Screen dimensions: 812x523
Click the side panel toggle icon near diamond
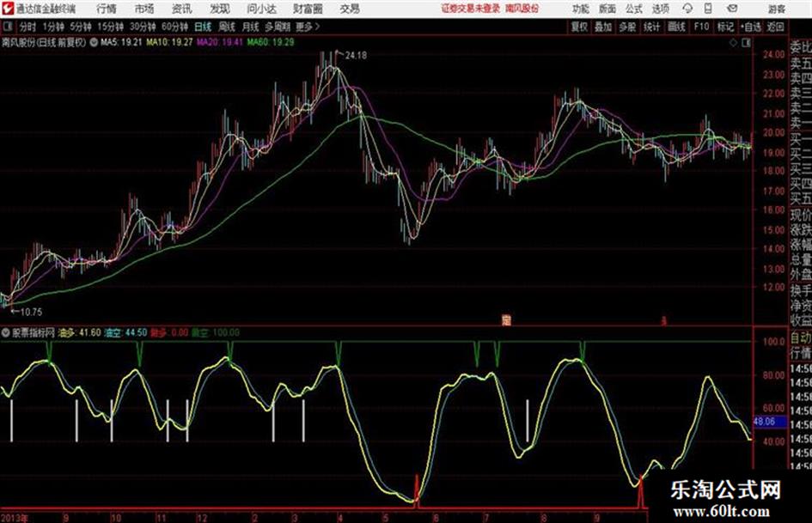pyautogui.click(x=746, y=43)
